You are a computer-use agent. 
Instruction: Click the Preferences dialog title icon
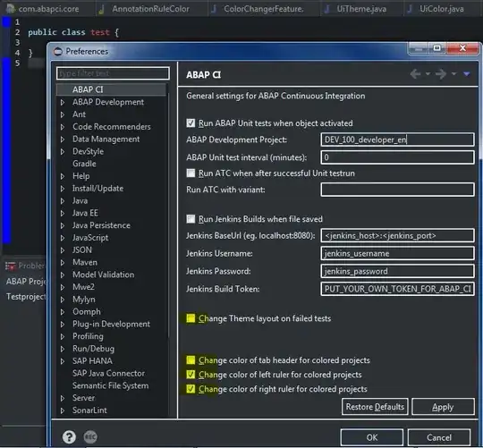click(58, 52)
